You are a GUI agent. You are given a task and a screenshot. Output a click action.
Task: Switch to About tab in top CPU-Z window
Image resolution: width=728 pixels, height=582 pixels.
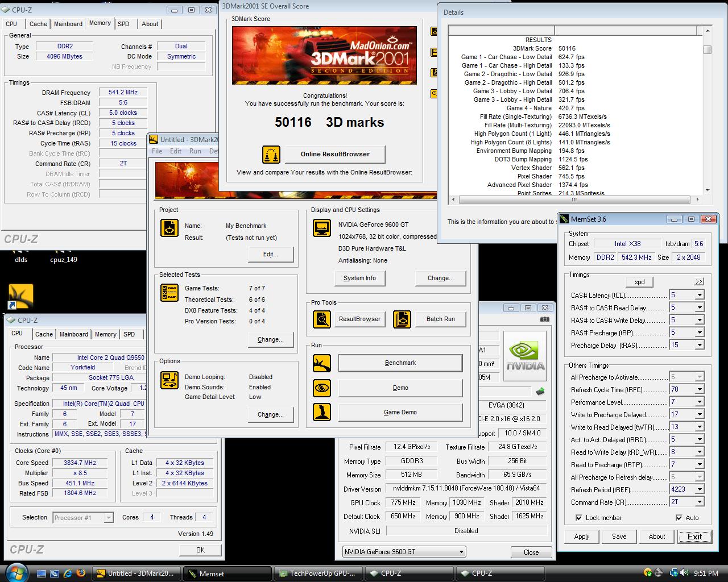pos(150,24)
